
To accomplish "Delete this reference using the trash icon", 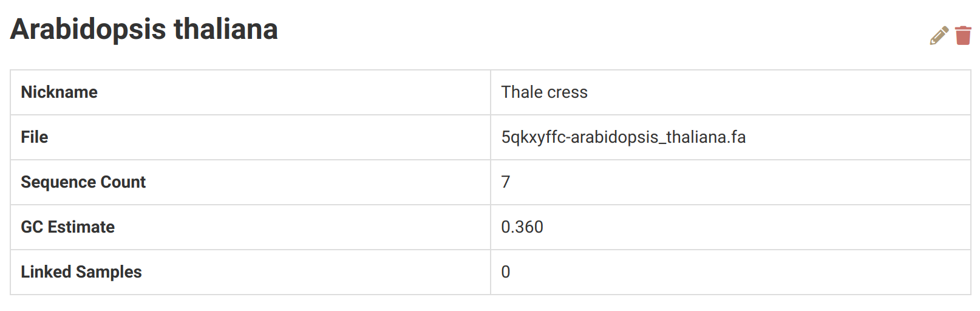I will coord(963,36).
